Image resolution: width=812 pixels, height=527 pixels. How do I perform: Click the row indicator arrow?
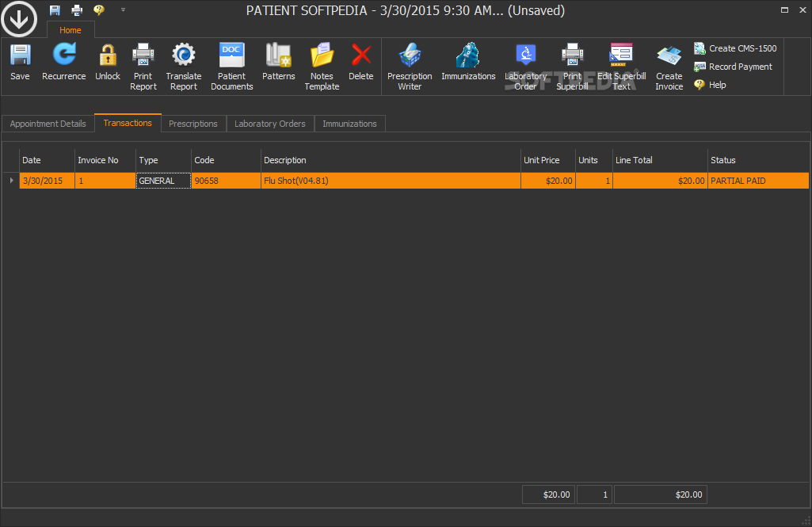[x=11, y=181]
